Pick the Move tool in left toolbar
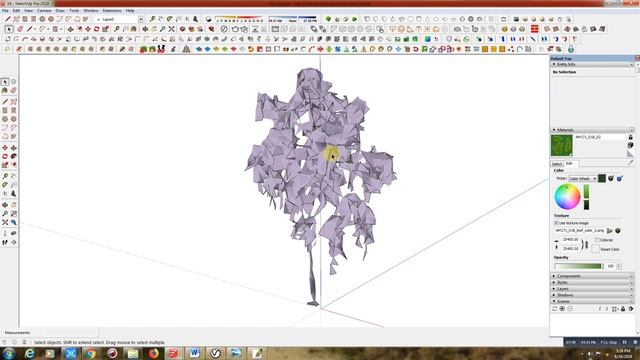 click(x=5, y=148)
